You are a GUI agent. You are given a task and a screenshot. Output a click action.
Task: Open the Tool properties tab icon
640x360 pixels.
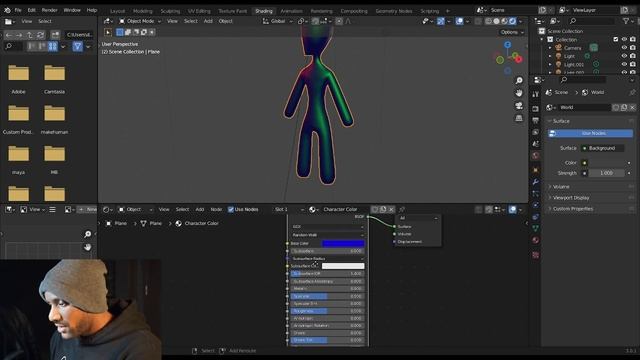pyautogui.click(x=536, y=94)
